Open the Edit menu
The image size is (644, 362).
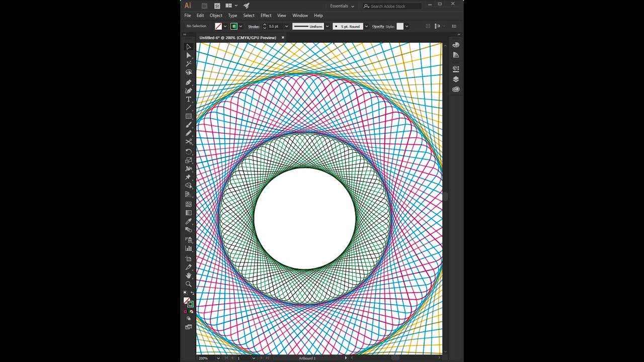pos(200,16)
